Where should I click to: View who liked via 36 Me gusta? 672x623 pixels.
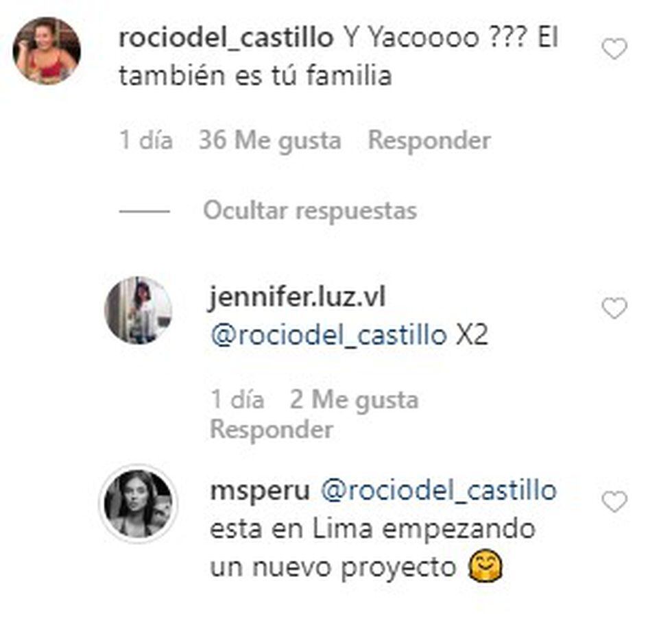270,140
